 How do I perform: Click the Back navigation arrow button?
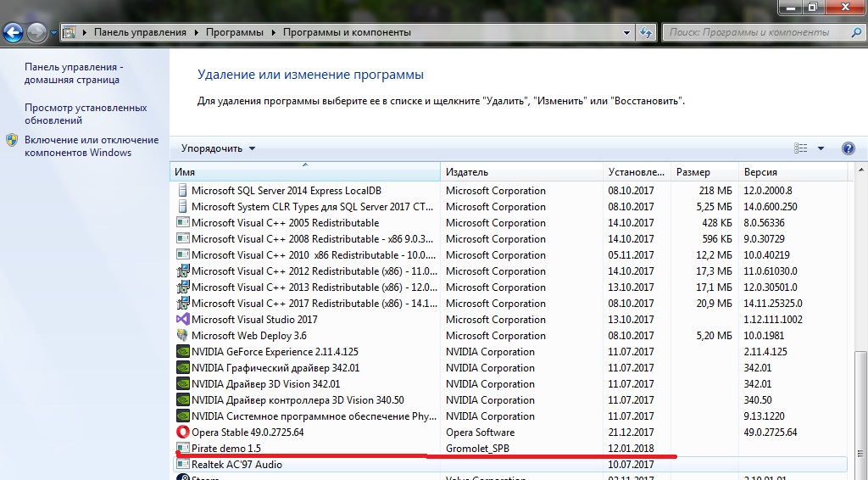point(13,33)
